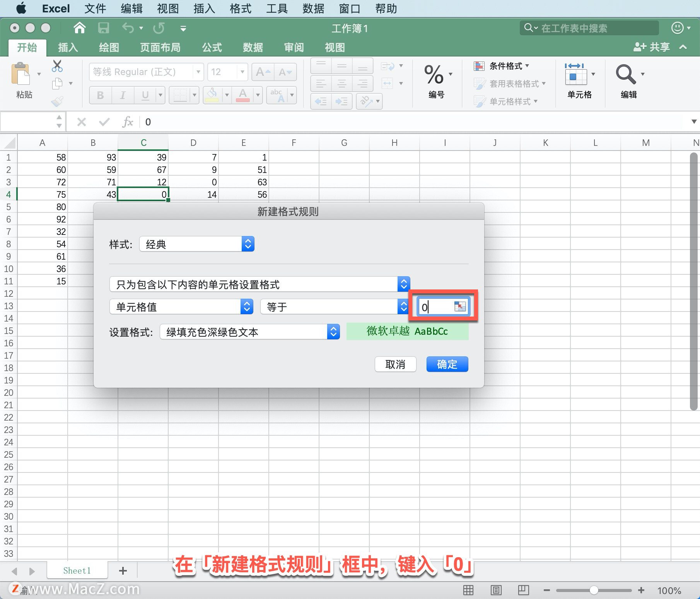Open the 审阅 ribbon tab
Image resolution: width=700 pixels, height=599 pixels.
tap(294, 48)
